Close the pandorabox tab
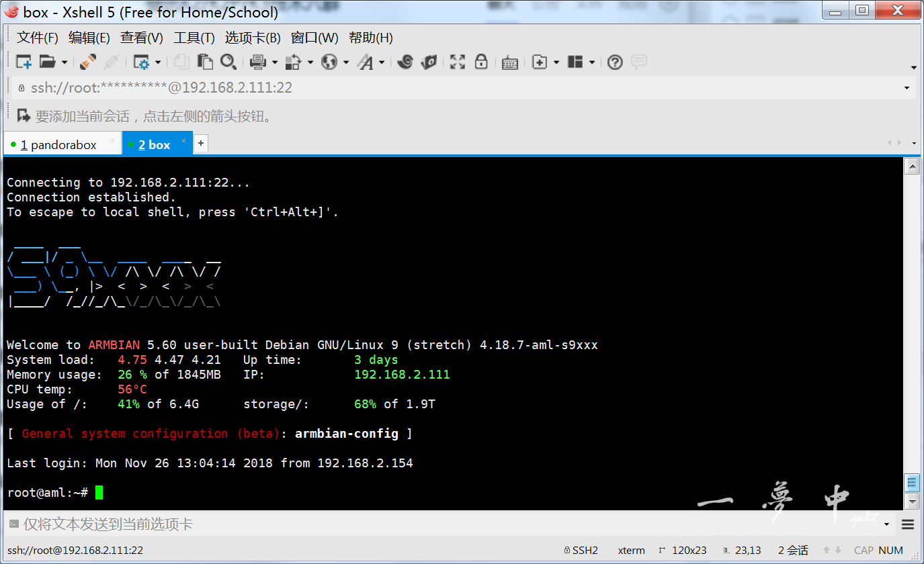The image size is (924, 564). pos(112,141)
